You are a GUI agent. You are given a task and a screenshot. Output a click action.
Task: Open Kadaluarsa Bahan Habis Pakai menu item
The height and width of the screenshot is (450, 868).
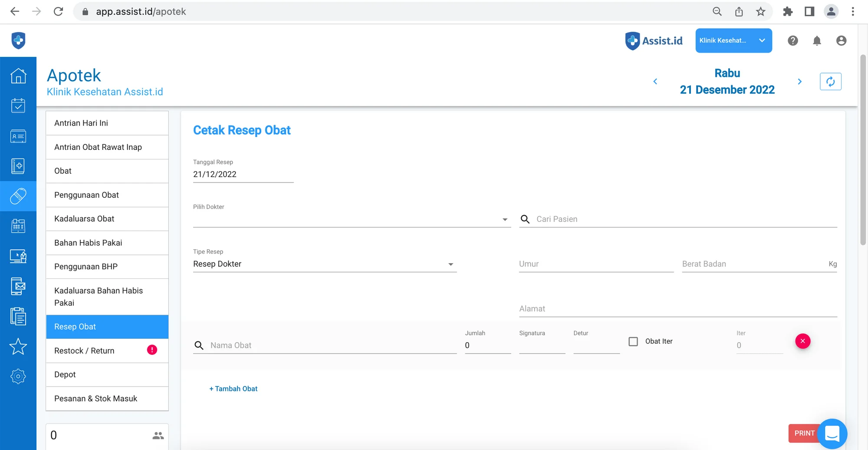pos(107,297)
